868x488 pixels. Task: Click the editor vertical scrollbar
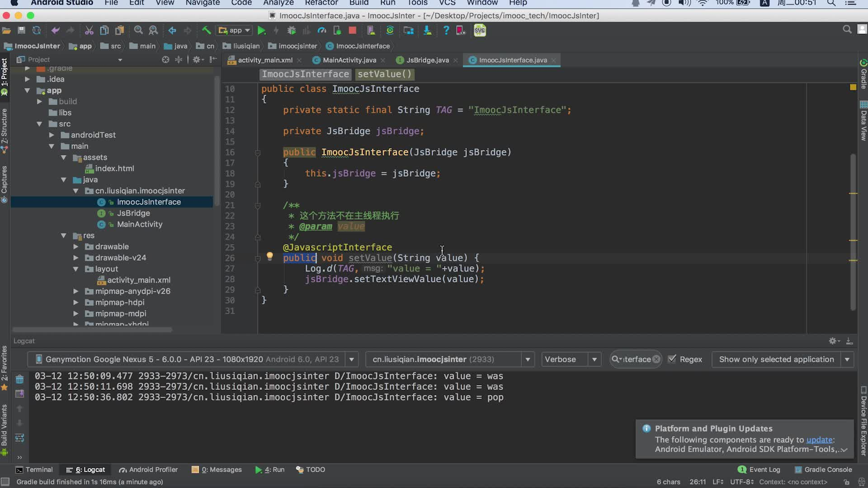[x=853, y=232]
